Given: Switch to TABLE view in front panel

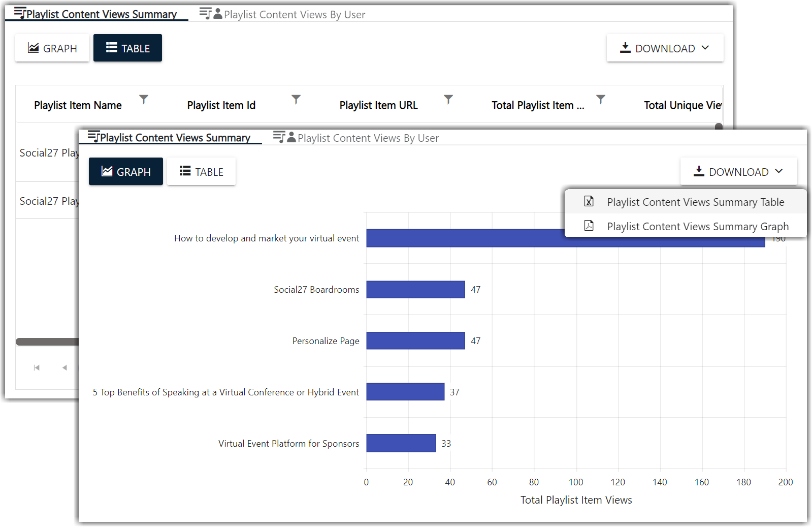Looking at the screenshot, I should [x=201, y=172].
